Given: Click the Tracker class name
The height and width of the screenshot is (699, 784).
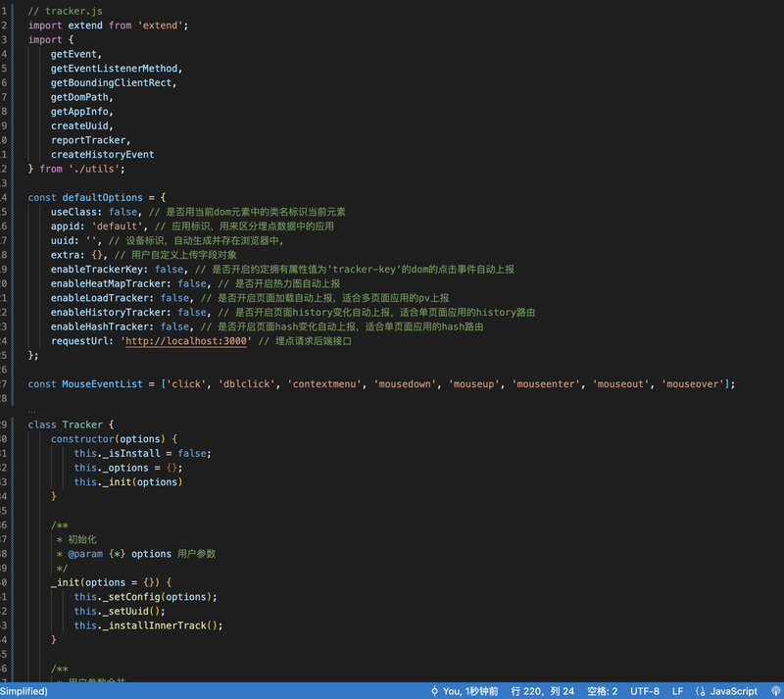Looking at the screenshot, I should click(82, 424).
